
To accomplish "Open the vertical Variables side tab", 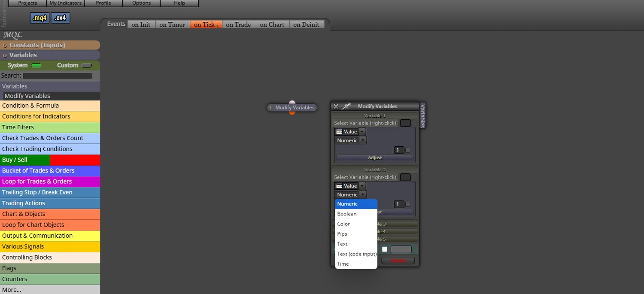I will (x=423, y=115).
